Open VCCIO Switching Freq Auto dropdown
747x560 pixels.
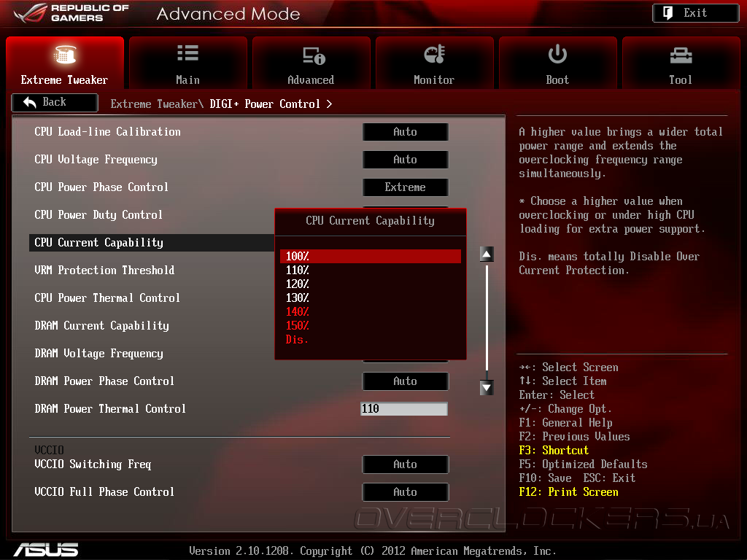pos(405,464)
